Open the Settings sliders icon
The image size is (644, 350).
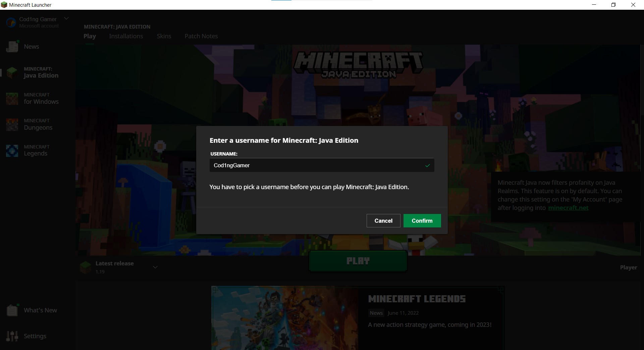[x=12, y=336]
